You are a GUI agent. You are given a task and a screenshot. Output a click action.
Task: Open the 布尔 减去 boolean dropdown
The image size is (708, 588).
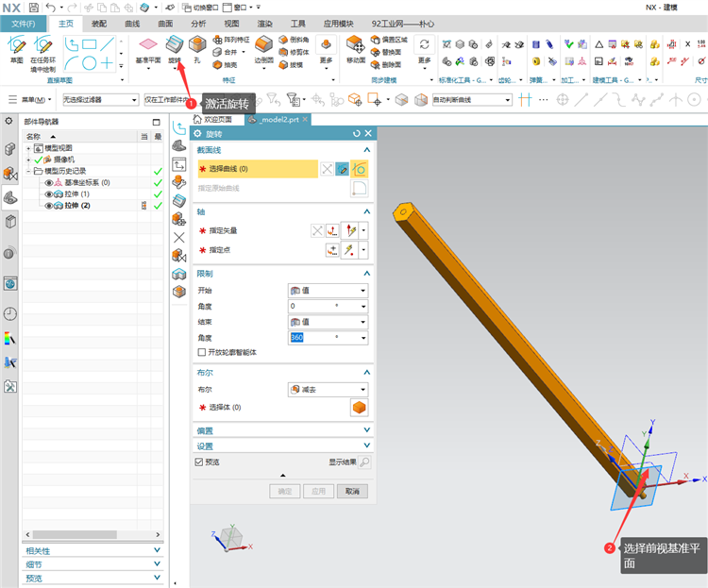pyautogui.click(x=328, y=389)
